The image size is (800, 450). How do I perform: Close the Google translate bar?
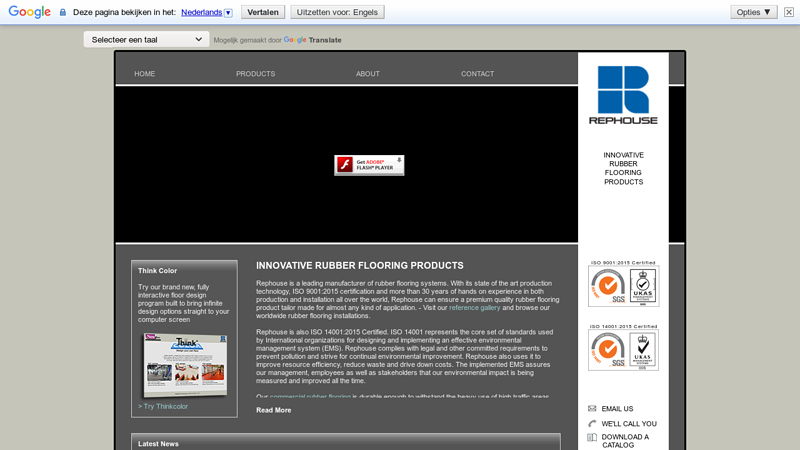[789, 12]
